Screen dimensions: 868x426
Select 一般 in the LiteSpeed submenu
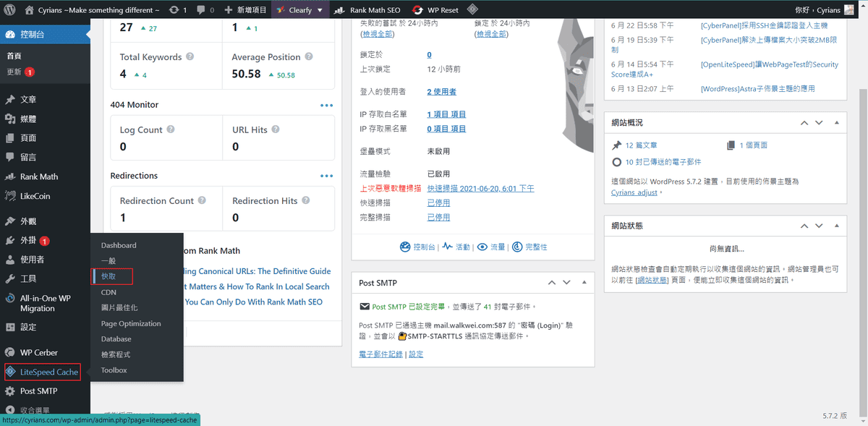click(108, 260)
